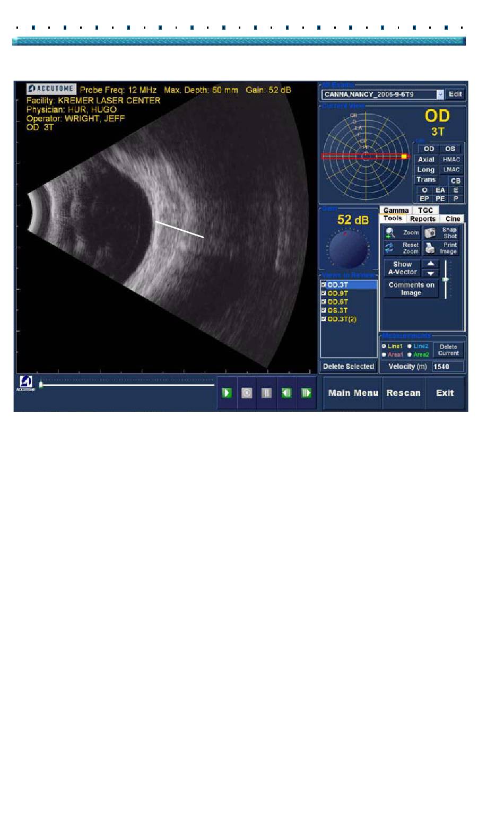Toggle the OD.9T view checkbox

coord(324,293)
